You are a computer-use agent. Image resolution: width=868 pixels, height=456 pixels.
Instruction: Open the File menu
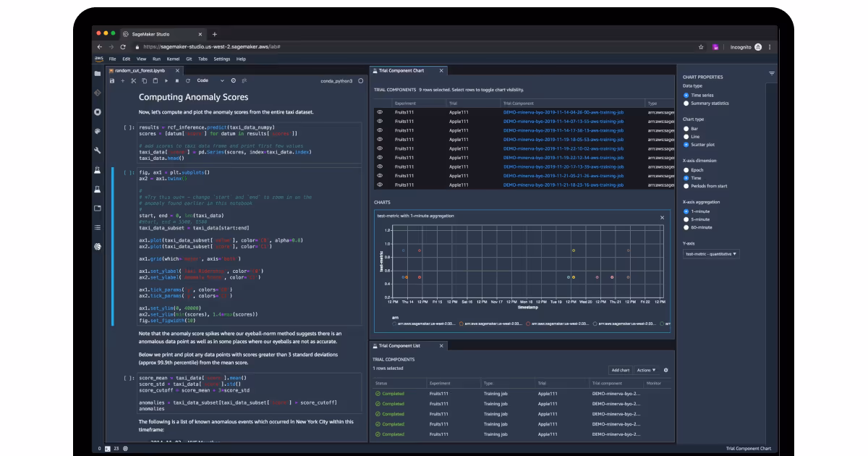pos(112,59)
